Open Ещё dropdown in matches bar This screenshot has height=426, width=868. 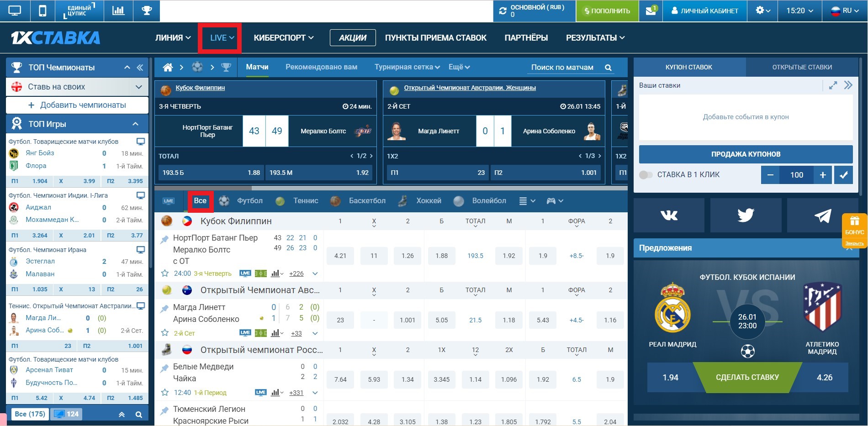pos(459,67)
